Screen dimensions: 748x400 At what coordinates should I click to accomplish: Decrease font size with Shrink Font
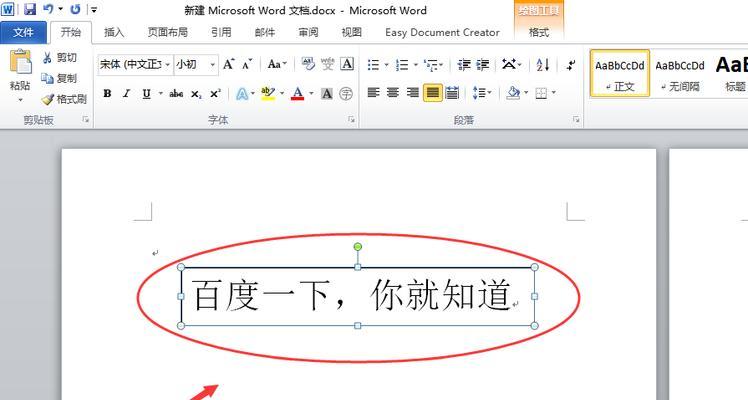[247, 64]
